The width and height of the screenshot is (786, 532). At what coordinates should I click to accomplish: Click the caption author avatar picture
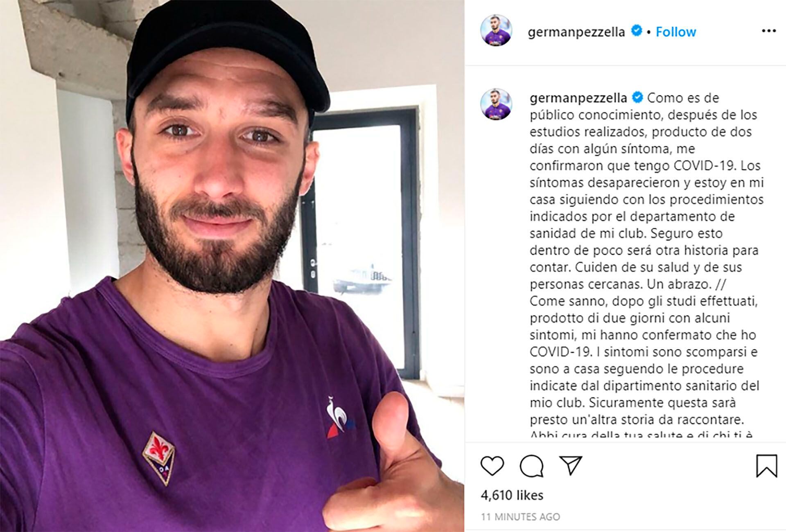coord(496,104)
